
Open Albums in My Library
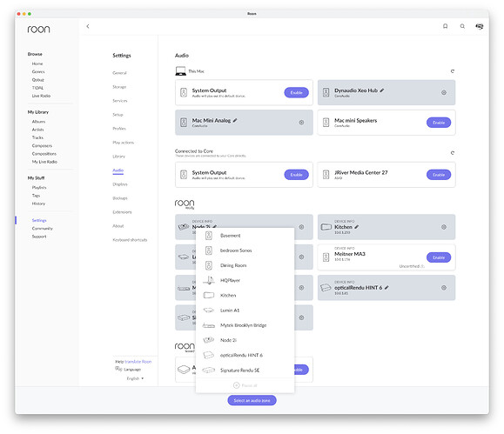(x=38, y=122)
